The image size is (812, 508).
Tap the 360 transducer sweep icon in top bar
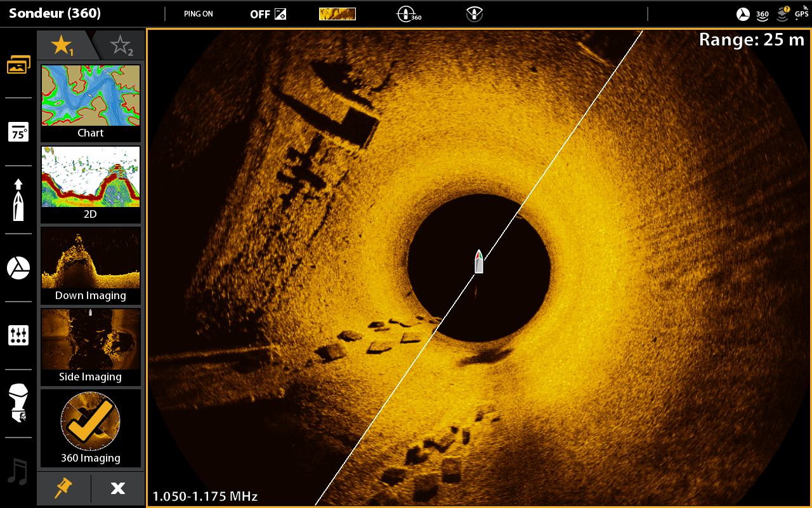(409, 14)
